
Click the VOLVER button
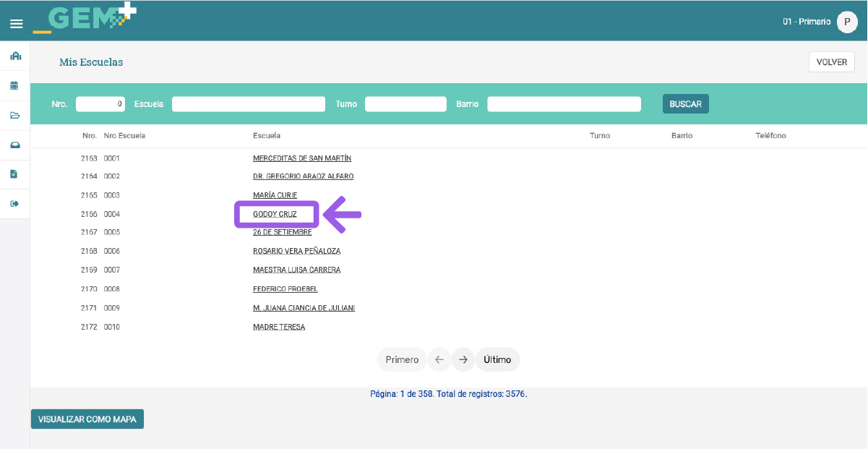click(x=832, y=62)
